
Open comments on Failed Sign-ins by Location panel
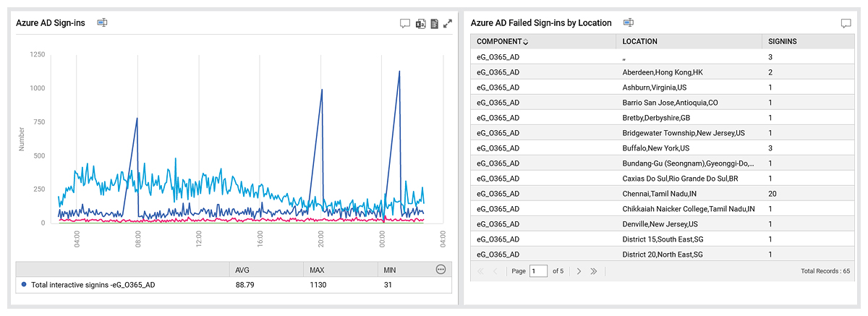(x=846, y=23)
